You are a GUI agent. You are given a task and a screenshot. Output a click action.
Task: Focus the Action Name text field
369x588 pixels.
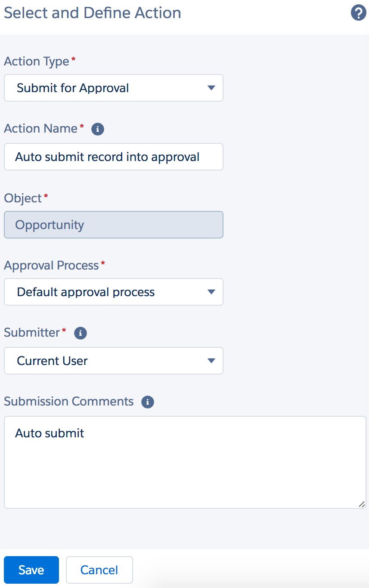pyautogui.click(x=114, y=157)
